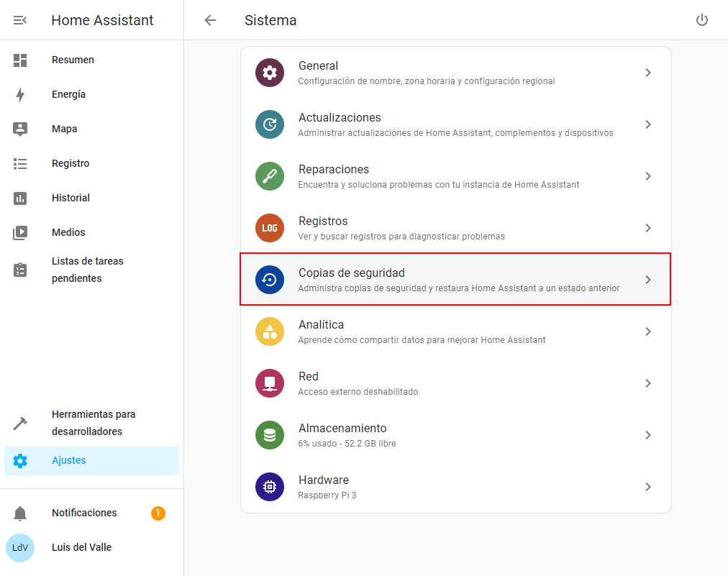Image resolution: width=728 pixels, height=576 pixels.
Task: Click the Mapa person marker icon
Action: (20, 129)
